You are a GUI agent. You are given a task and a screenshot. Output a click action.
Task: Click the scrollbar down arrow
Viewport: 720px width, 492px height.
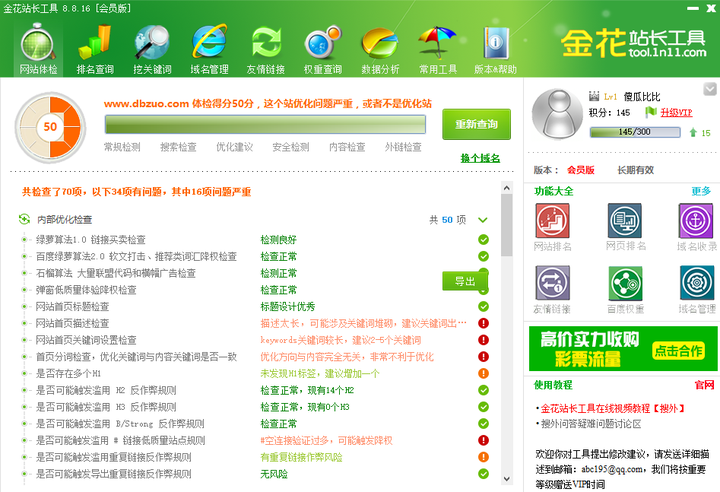[506, 478]
